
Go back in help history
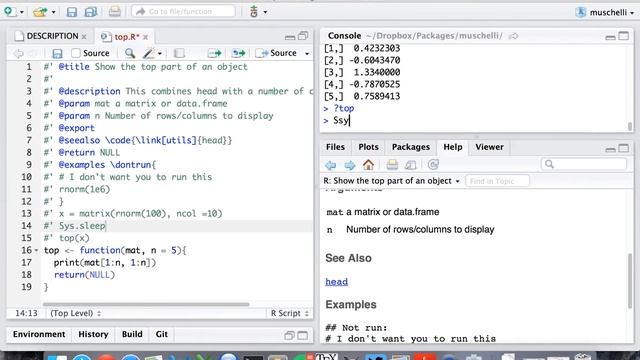[331, 165]
